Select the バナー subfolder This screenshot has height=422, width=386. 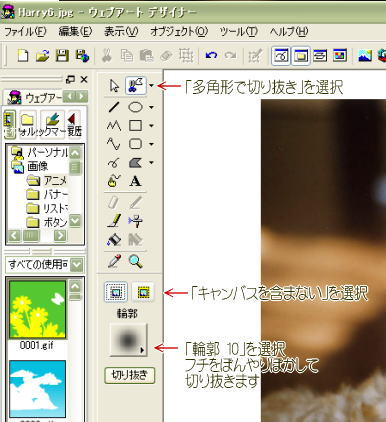click(x=47, y=194)
